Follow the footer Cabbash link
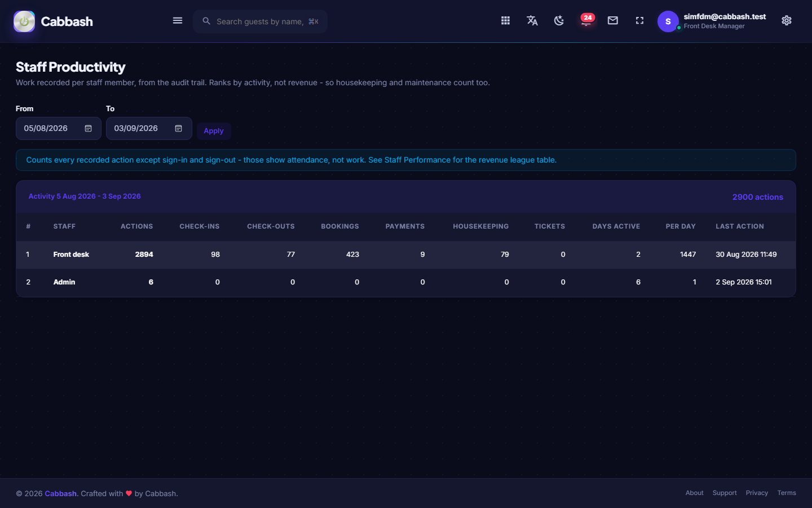 pyautogui.click(x=60, y=493)
